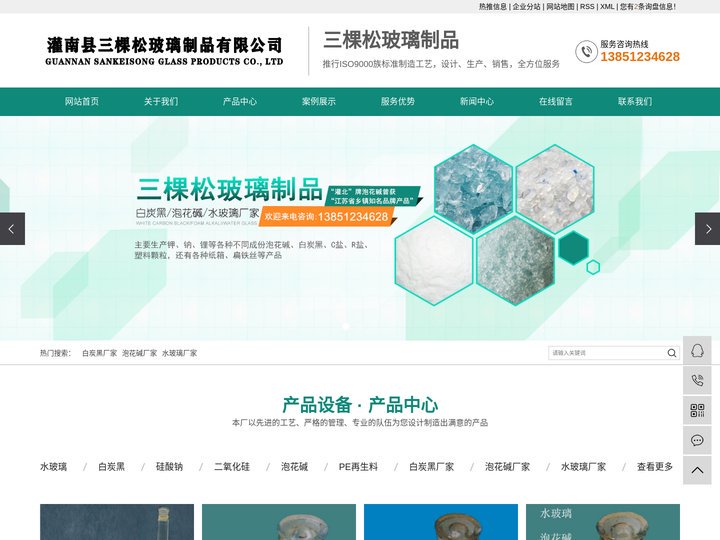Open 产品中心 in the navigation bar

click(239, 102)
